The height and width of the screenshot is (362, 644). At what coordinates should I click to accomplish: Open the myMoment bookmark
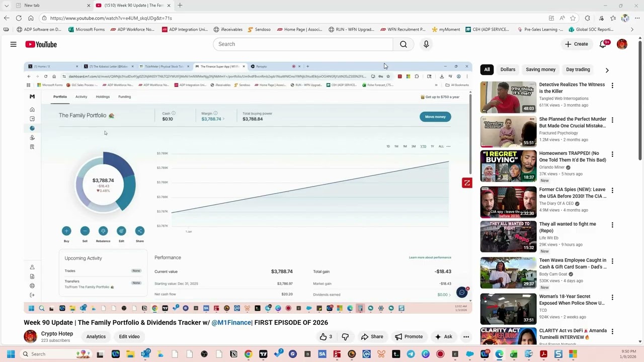pos(446,30)
